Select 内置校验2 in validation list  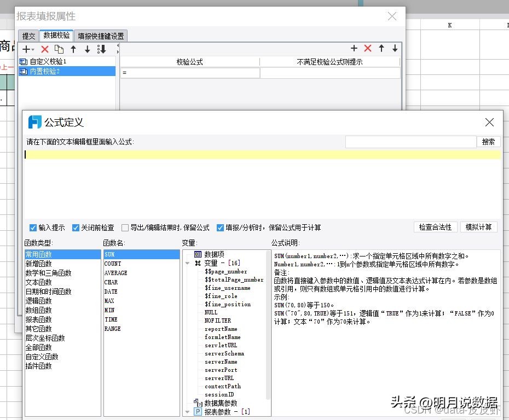67,71
